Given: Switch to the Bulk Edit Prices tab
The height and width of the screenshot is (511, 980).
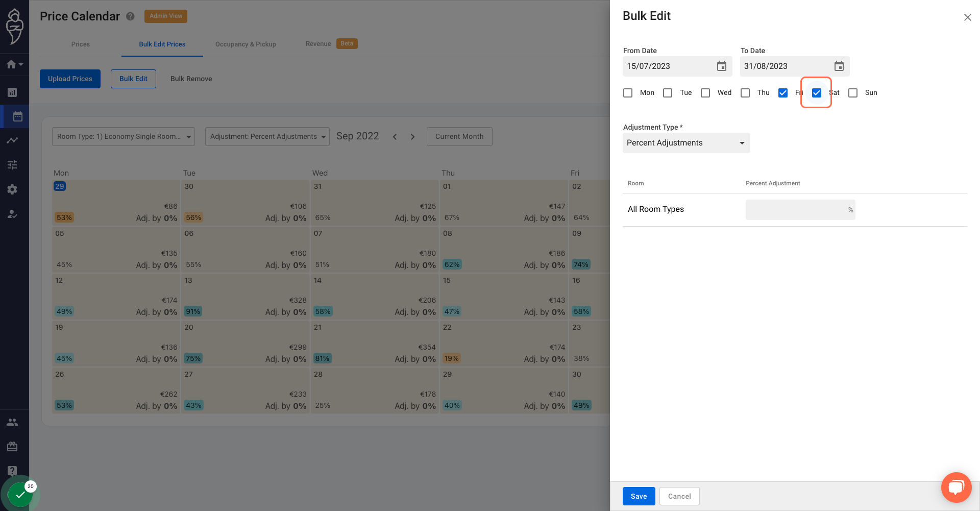Looking at the screenshot, I should pos(162,44).
